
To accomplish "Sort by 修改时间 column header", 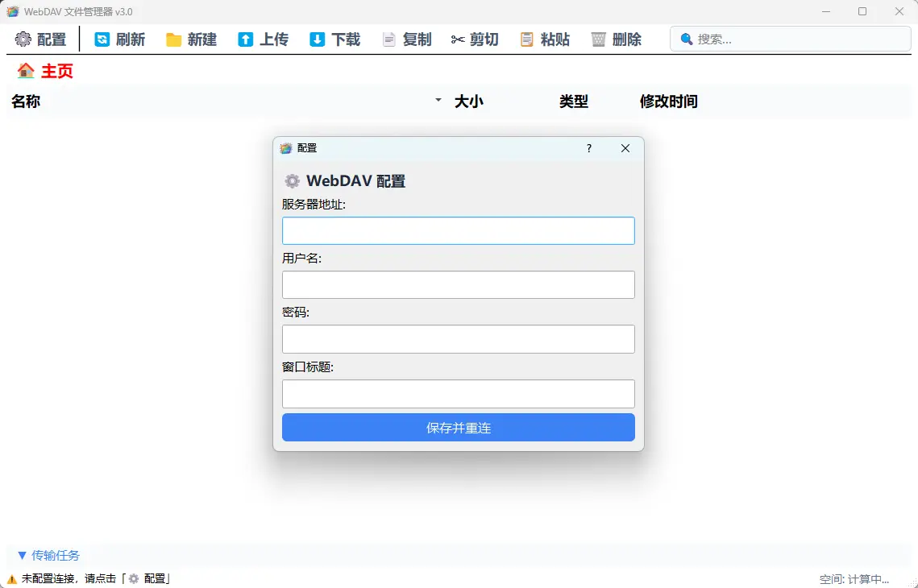I will pyautogui.click(x=669, y=101).
